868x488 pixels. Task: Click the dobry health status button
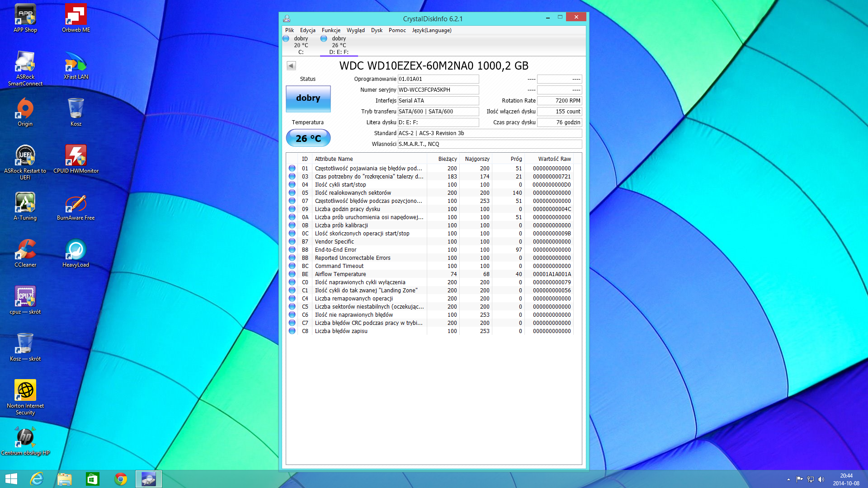(308, 99)
